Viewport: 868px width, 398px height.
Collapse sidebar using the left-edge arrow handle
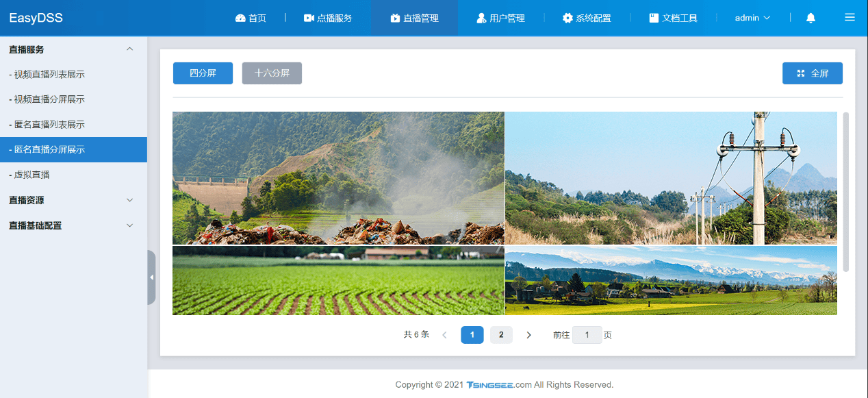[151, 277]
